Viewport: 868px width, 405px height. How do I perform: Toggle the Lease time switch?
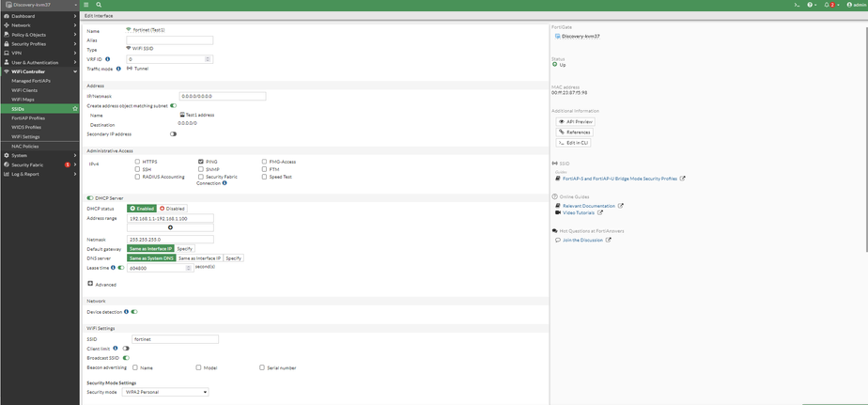tap(120, 267)
